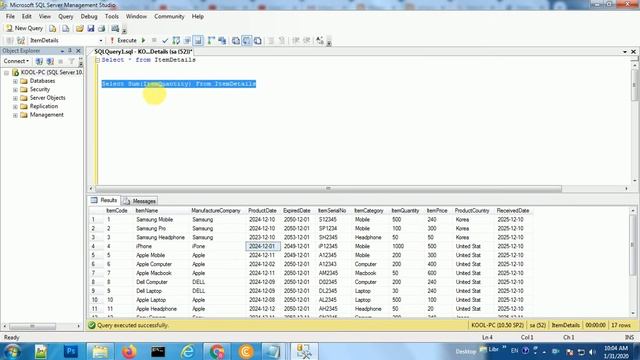640x360 pixels.
Task: Select the cell '2024-12-01' in row 4
Action: point(262,246)
